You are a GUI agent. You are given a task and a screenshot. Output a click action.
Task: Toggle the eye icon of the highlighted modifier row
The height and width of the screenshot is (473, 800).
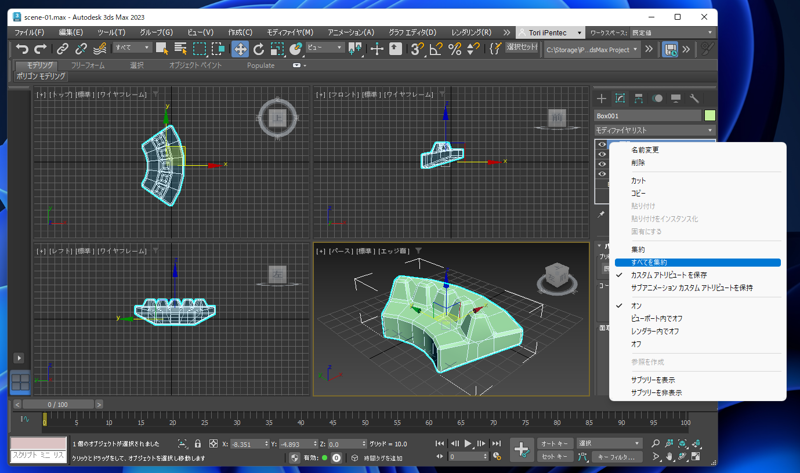(602, 144)
